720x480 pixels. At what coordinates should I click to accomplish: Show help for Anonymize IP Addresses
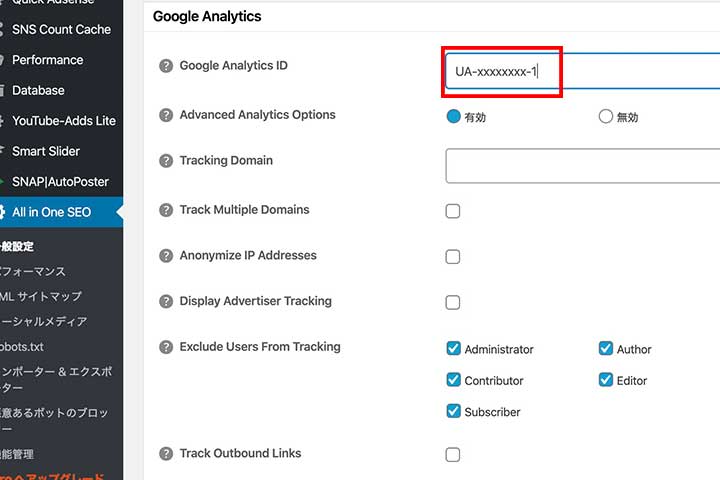coord(166,256)
